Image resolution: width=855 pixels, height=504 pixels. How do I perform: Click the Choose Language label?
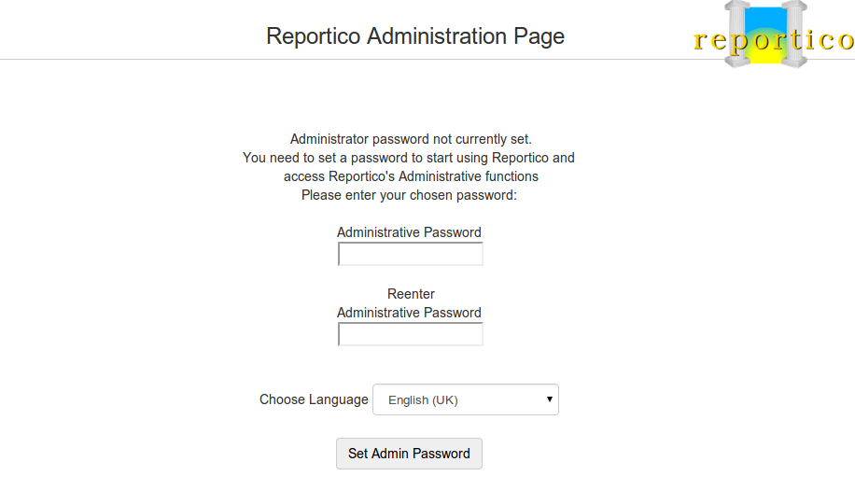click(x=314, y=399)
